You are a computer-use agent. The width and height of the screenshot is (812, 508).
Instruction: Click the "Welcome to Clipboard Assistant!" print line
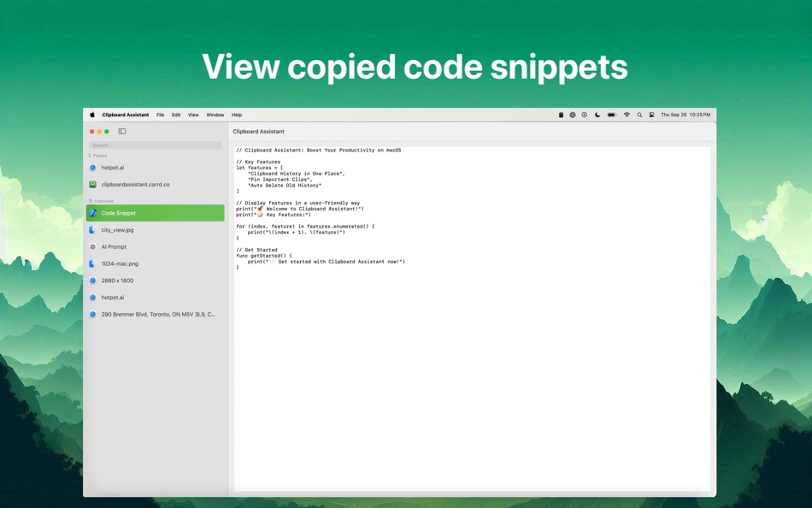(x=300, y=209)
